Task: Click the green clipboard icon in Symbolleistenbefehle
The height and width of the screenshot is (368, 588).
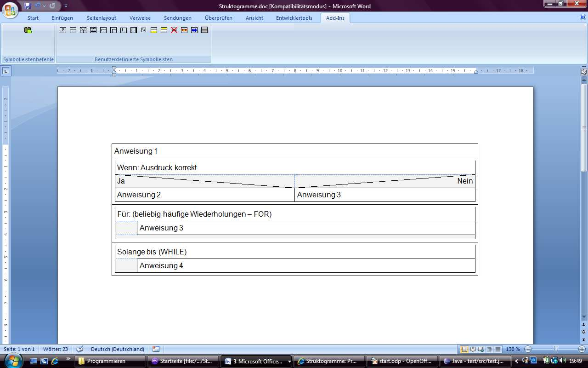Action: tap(28, 30)
